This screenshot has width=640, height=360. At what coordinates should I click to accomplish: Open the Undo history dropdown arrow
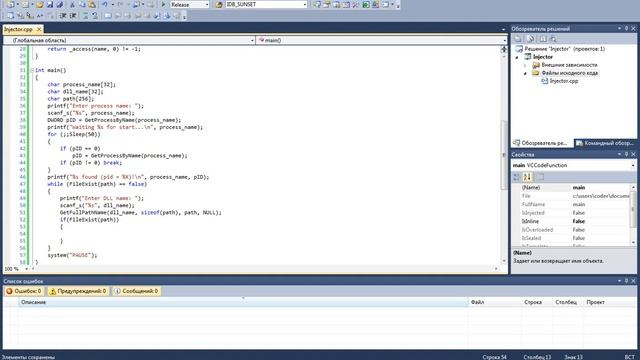pyautogui.click(x=112, y=4)
